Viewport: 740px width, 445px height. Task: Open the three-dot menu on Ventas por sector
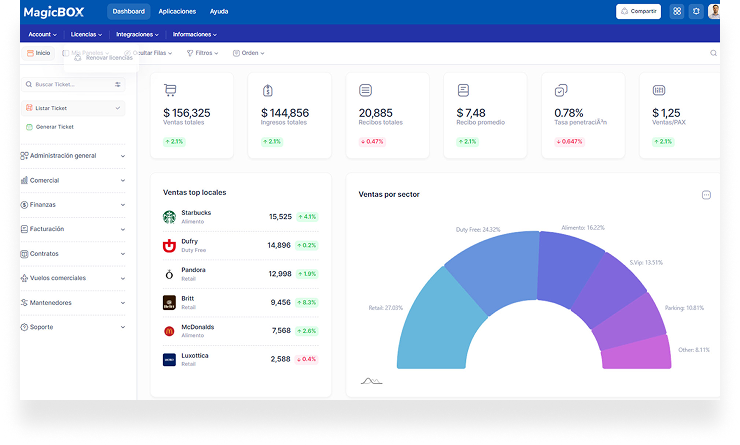tap(706, 195)
